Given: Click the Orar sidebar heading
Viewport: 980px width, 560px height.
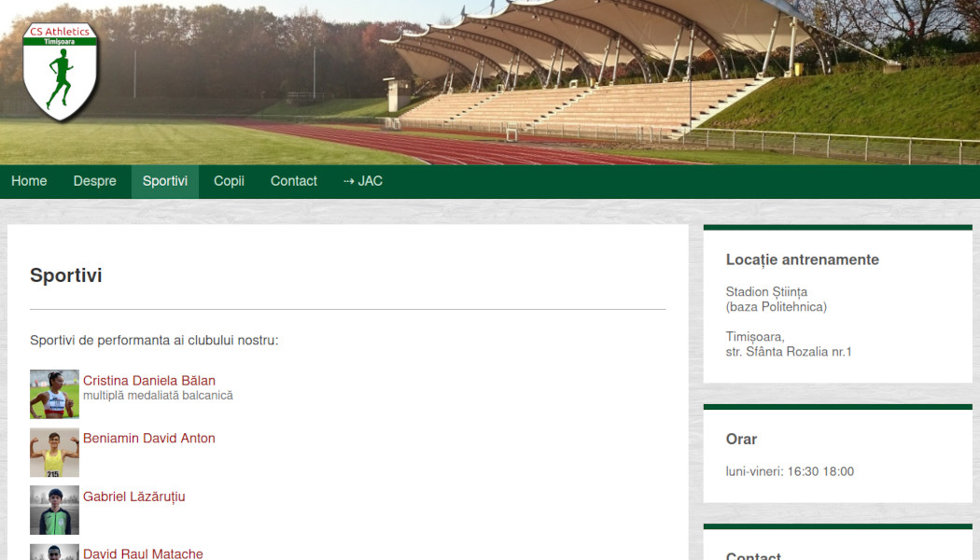Looking at the screenshot, I should pos(741,439).
